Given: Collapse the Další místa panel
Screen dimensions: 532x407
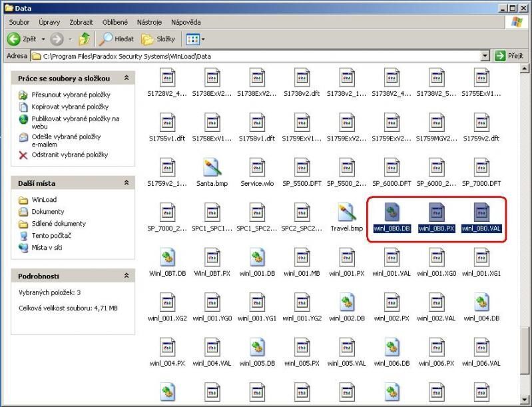Looking at the screenshot, I should [126, 183].
